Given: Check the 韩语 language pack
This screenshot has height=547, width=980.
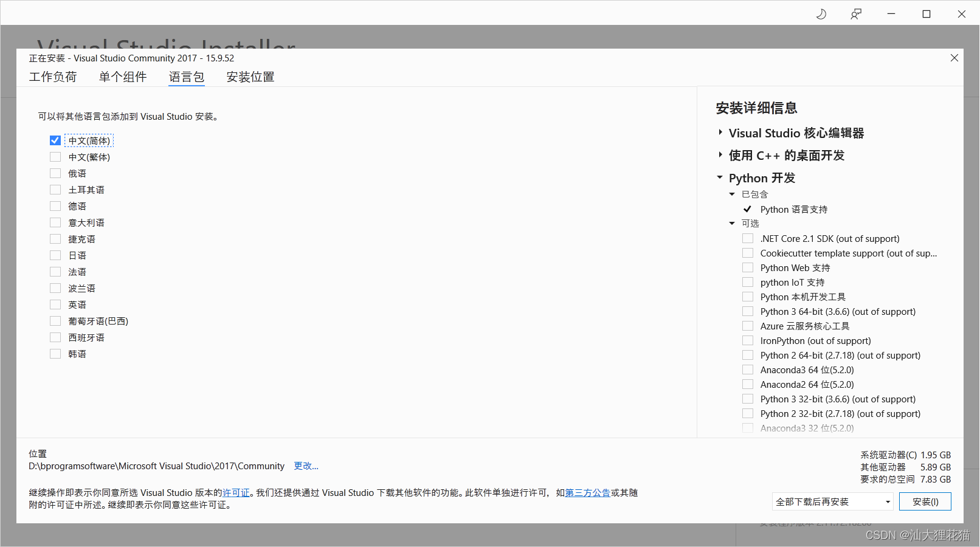Looking at the screenshot, I should click(x=55, y=353).
